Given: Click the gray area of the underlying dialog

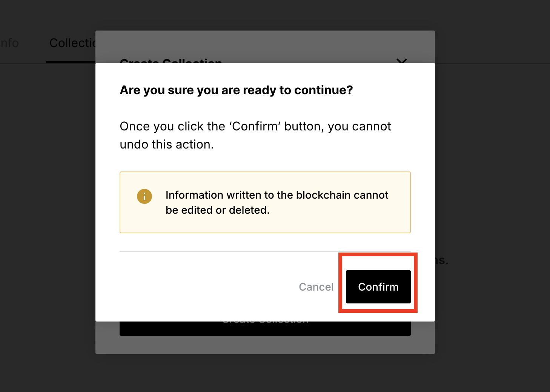Looking at the screenshot, I should point(265,345).
